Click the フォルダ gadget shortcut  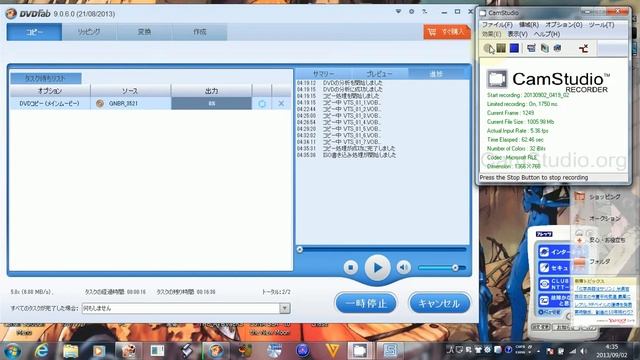coord(592,262)
